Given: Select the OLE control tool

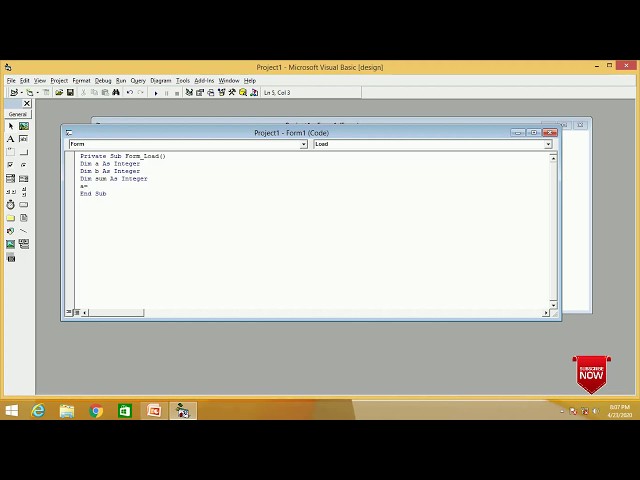Looking at the screenshot, I should click(x=11, y=258).
